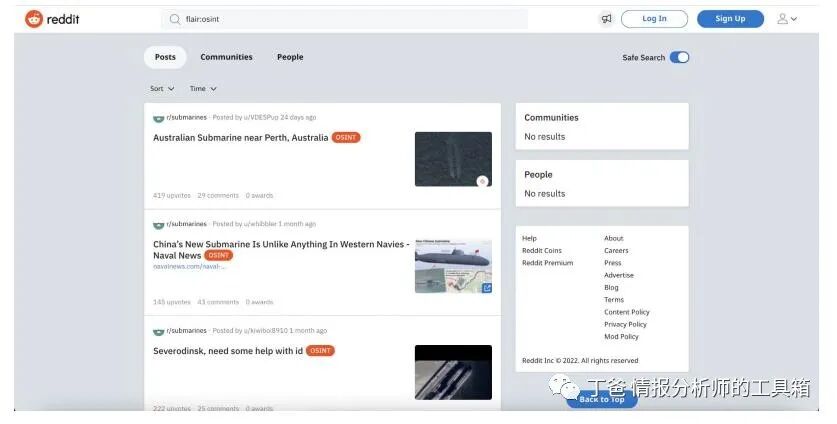This screenshot has width=837, height=424.
Task: Switch to the Communities tab
Action: (226, 57)
